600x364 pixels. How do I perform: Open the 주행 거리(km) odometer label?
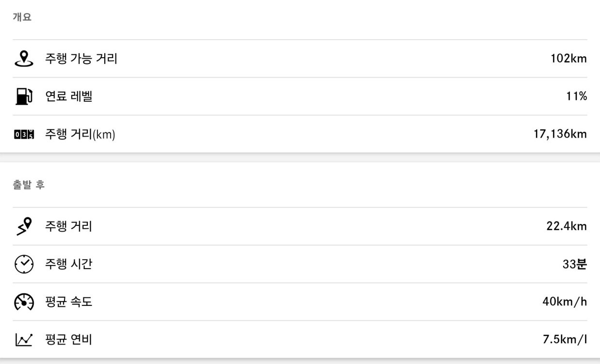[80, 134]
